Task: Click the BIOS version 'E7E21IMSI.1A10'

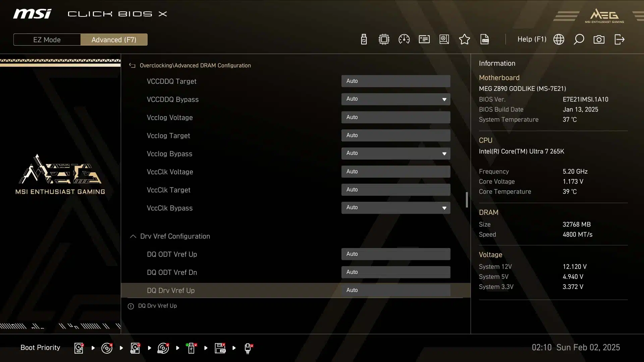Action: (585, 100)
